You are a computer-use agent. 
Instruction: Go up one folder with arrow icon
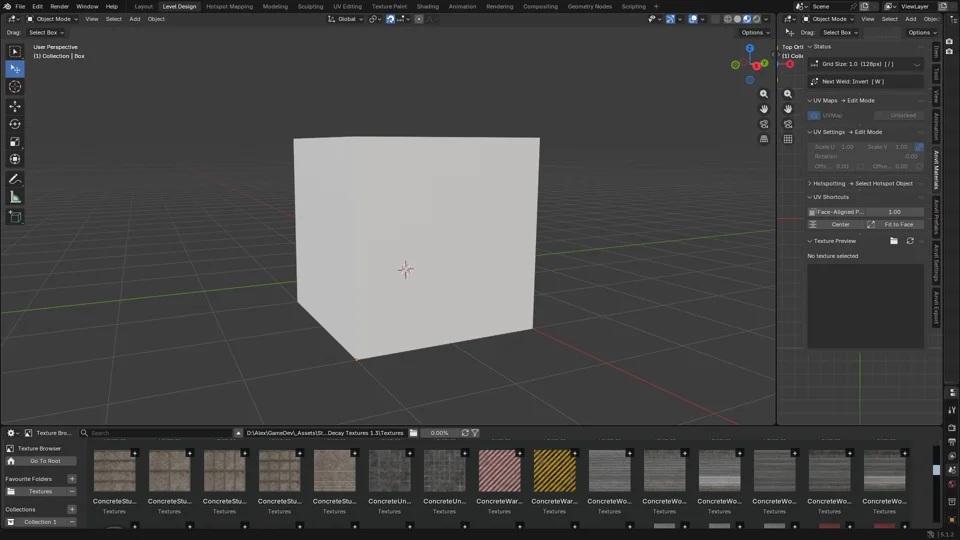[x=238, y=433]
